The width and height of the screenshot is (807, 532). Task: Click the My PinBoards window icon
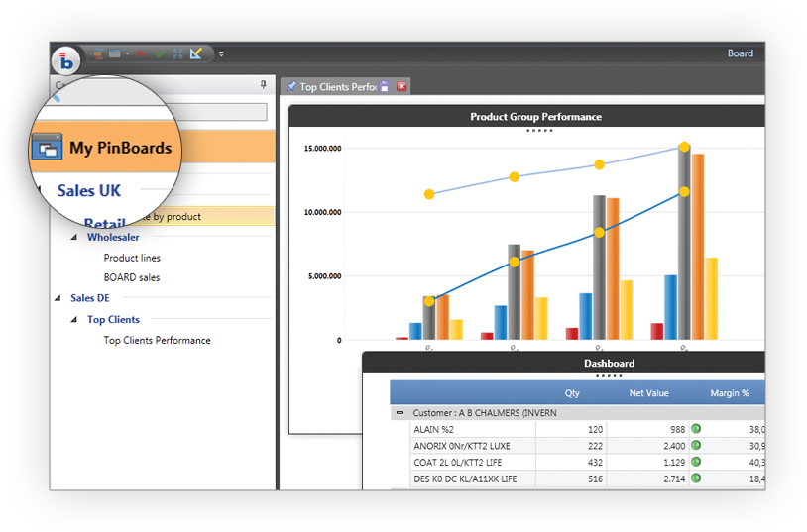click(x=46, y=148)
